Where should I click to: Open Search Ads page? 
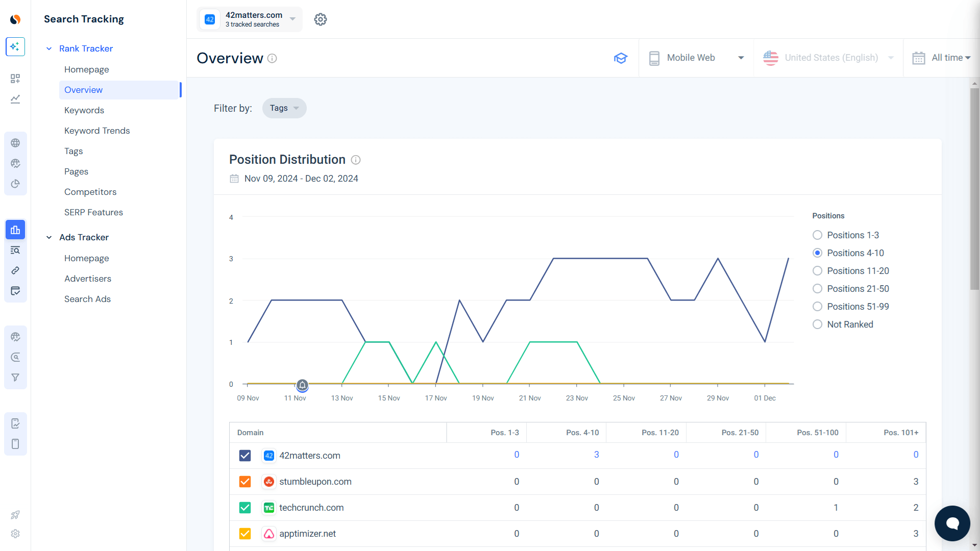[x=87, y=299]
